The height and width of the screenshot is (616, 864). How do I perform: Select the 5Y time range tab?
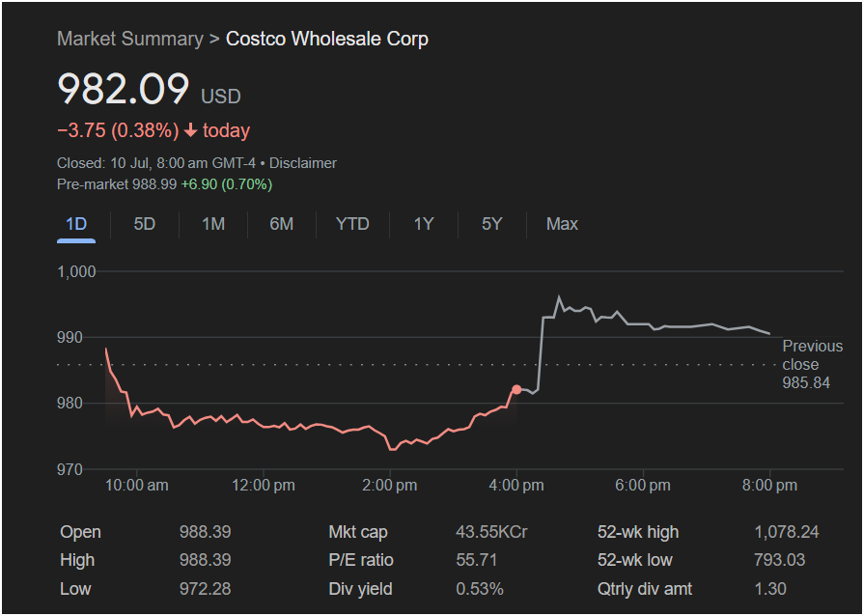[x=491, y=224]
